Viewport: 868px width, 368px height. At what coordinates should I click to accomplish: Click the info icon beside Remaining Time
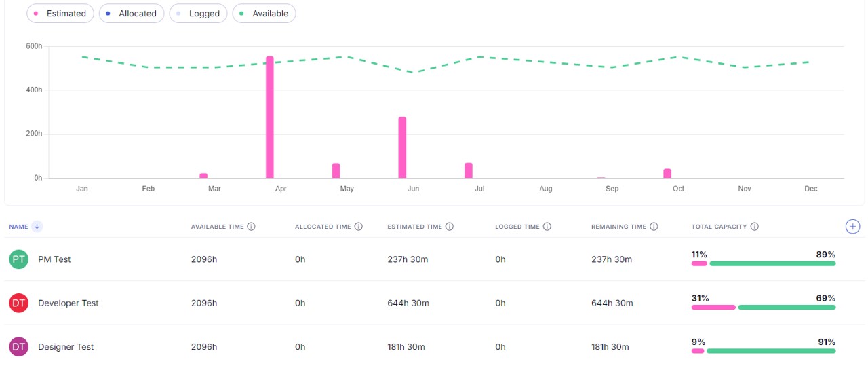pyautogui.click(x=654, y=227)
